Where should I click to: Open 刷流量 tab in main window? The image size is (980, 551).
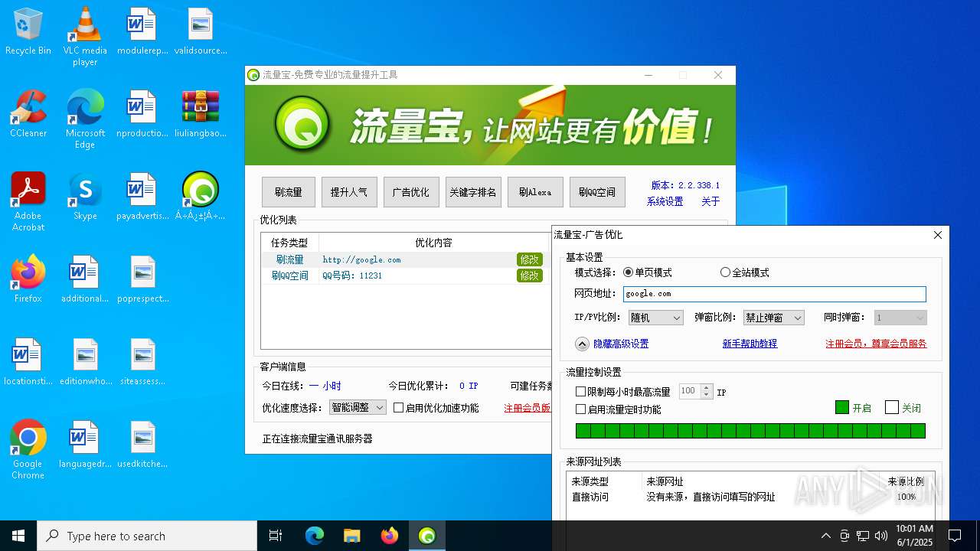pos(289,192)
